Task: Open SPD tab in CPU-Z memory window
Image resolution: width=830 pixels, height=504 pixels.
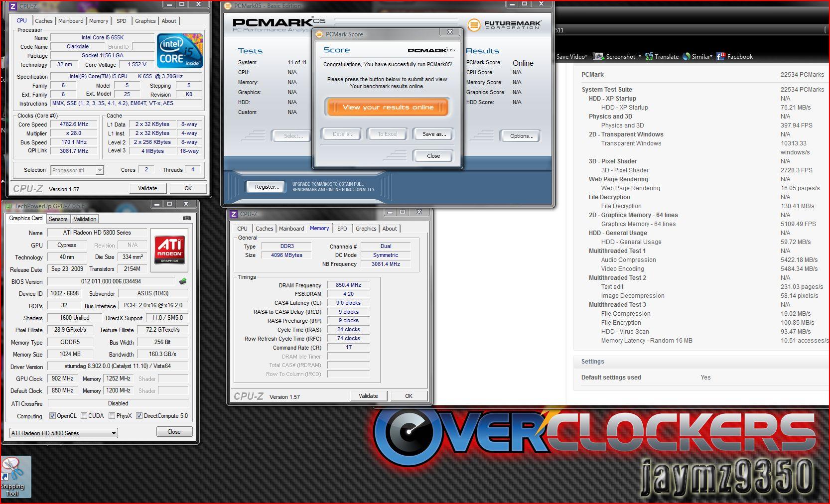Action: click(x=342, y=229)
